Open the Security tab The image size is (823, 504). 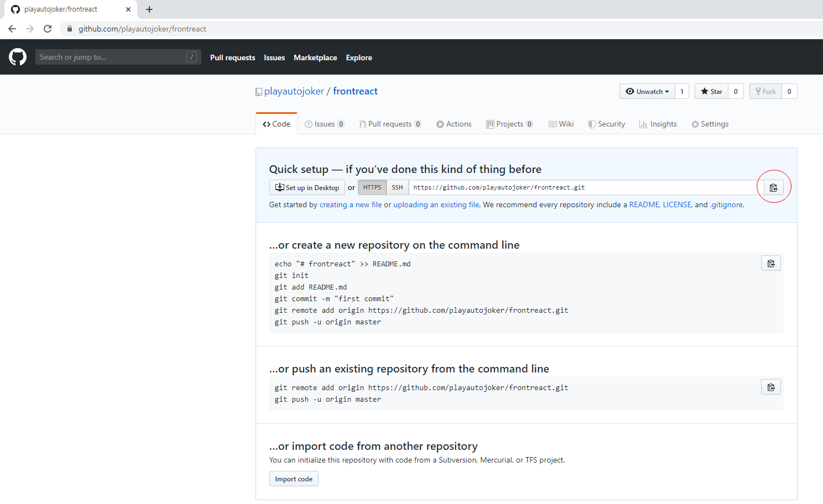point(607,124)
